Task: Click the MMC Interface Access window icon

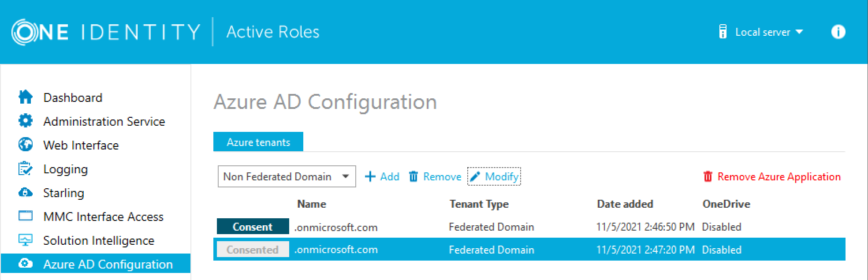Action: (26, 216)
